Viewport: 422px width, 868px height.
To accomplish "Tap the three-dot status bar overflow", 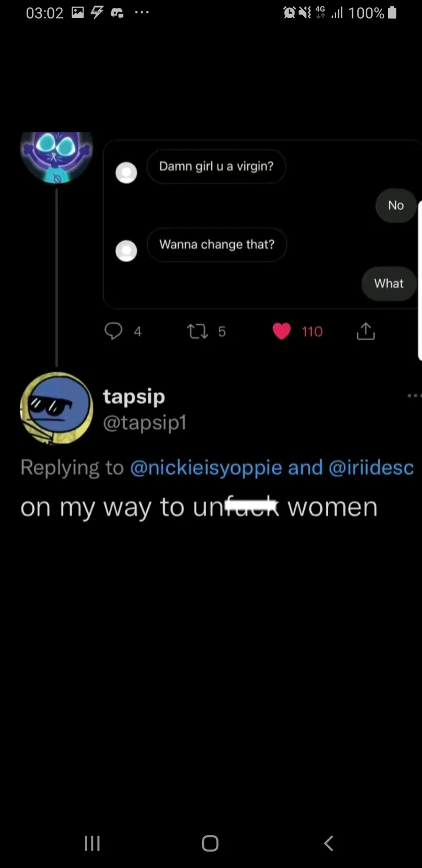I will click(142, 12).
